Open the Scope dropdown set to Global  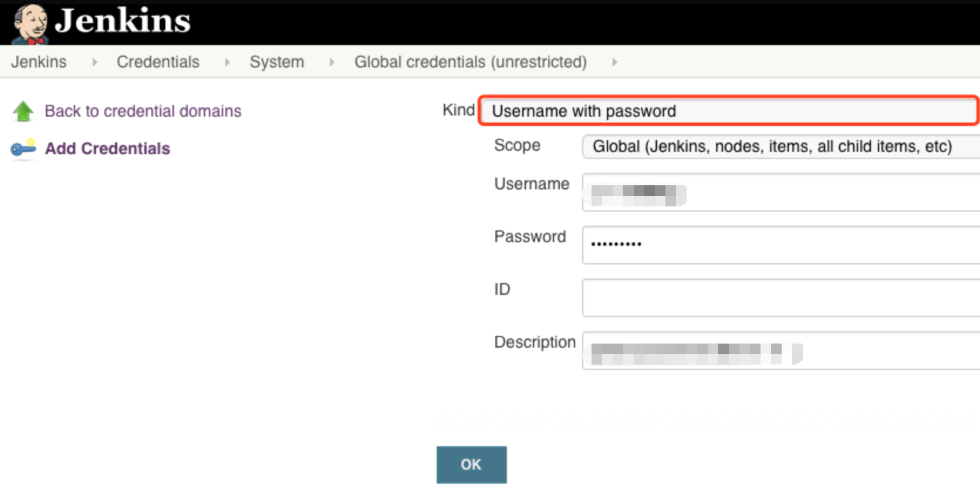coord(780,147)
